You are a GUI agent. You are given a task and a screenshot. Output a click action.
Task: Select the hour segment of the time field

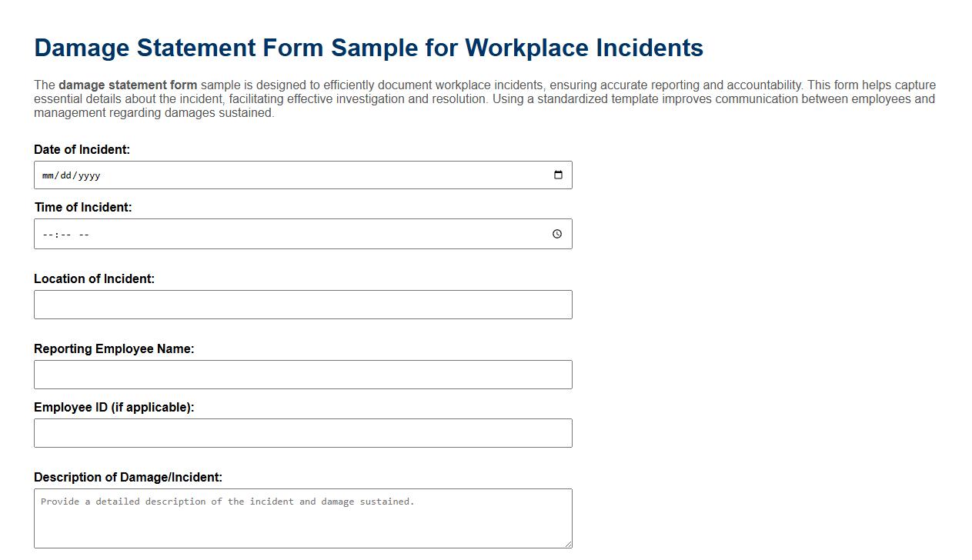tap(47, 233)
